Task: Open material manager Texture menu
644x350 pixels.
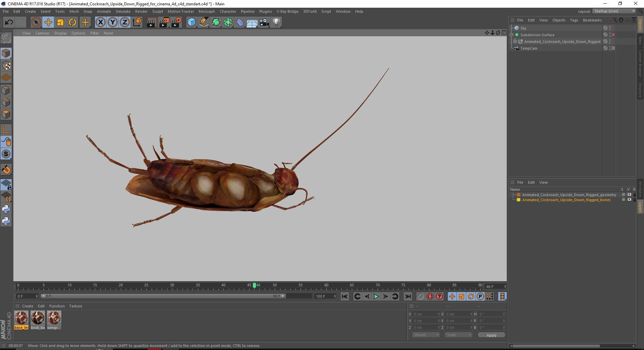Action: coord(75,306)
